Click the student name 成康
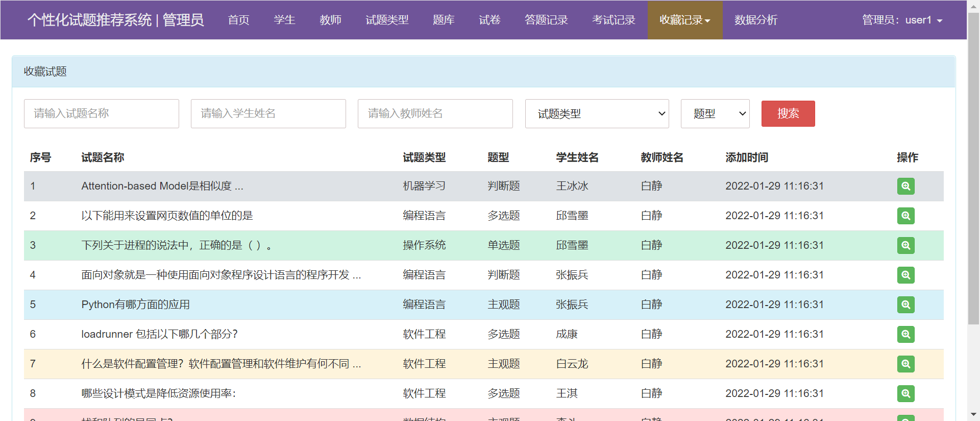980x421 pixels. tap(567, 334)
